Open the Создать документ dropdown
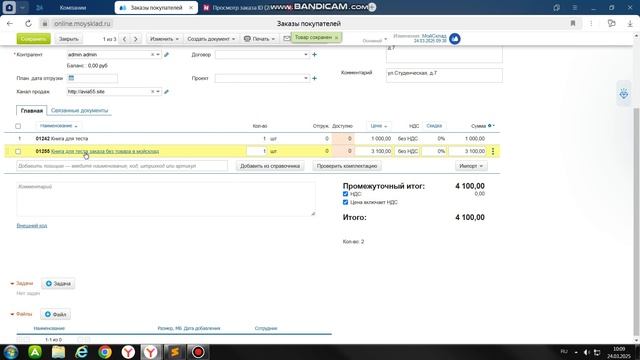The image size is (640, 360). [211, 39]
